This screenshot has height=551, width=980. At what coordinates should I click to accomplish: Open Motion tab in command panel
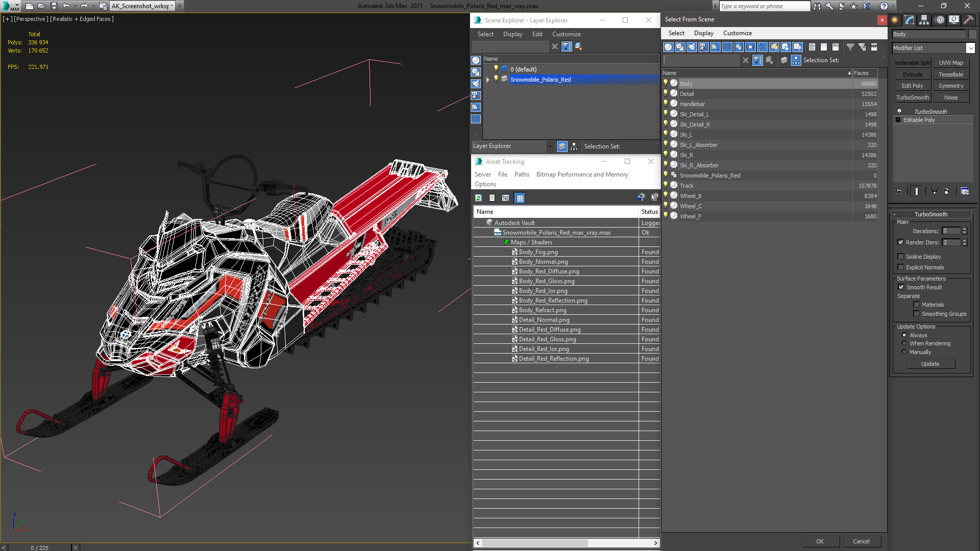pyautogui.click(x=940, y=20)
